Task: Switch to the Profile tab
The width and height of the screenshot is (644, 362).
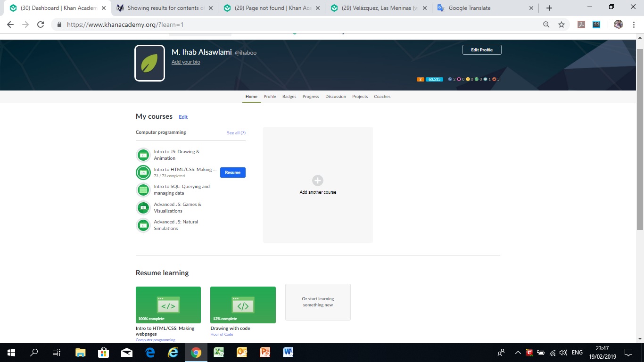Action: coord(270,97)
